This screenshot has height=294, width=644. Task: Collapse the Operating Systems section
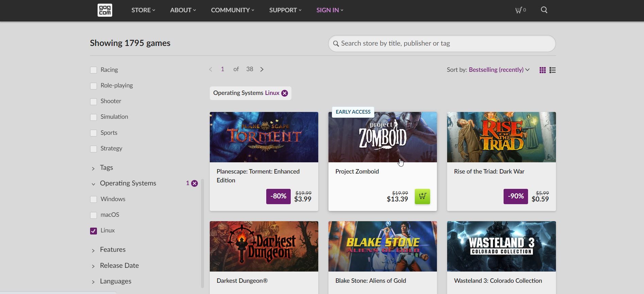click(x=128, y=183)
